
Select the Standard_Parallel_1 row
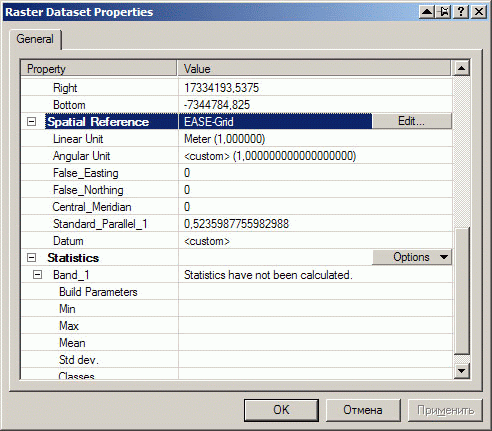(x=237, y=224)
